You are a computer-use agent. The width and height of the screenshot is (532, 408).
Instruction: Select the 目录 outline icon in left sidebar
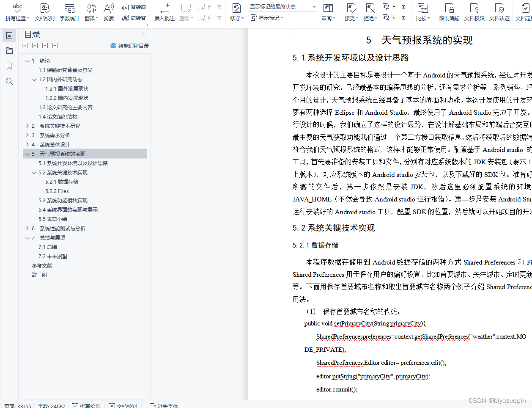tap(9, 36)
